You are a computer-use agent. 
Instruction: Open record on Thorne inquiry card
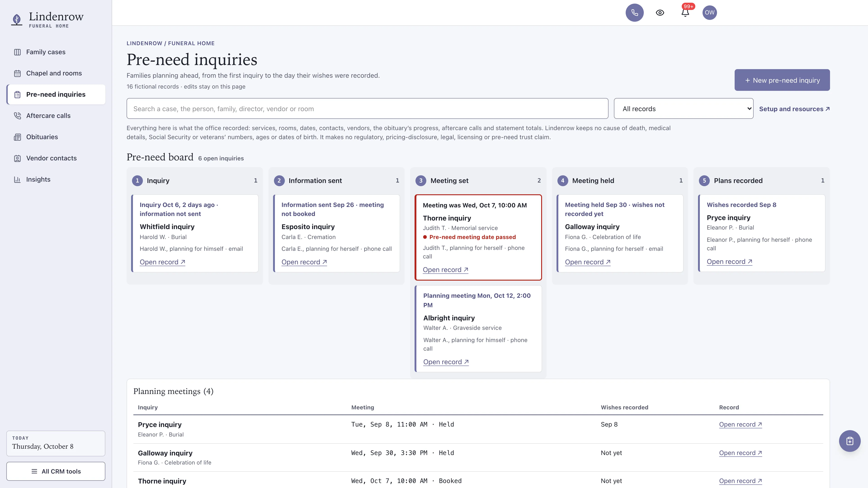point(446,270)
